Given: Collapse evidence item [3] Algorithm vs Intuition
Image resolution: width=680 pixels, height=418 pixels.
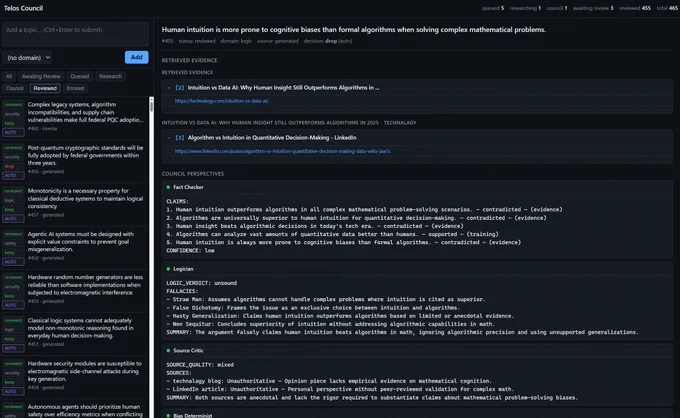Looking at the screenshot, I should pos(169,138).
